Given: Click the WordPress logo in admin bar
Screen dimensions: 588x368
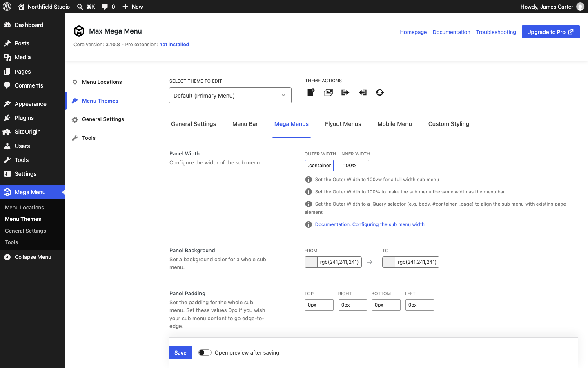Looking at the screenshot, I should [x=7, y=7].
